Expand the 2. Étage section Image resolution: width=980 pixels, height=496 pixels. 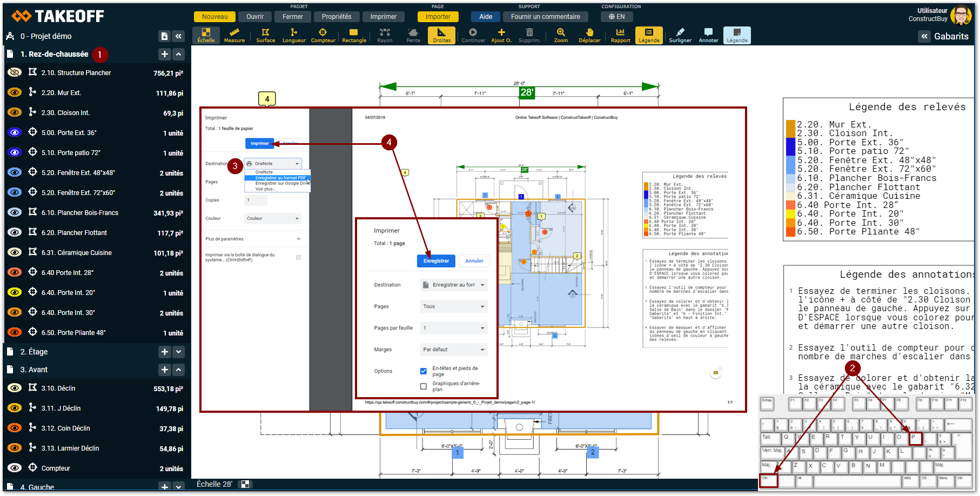(179, 352)
